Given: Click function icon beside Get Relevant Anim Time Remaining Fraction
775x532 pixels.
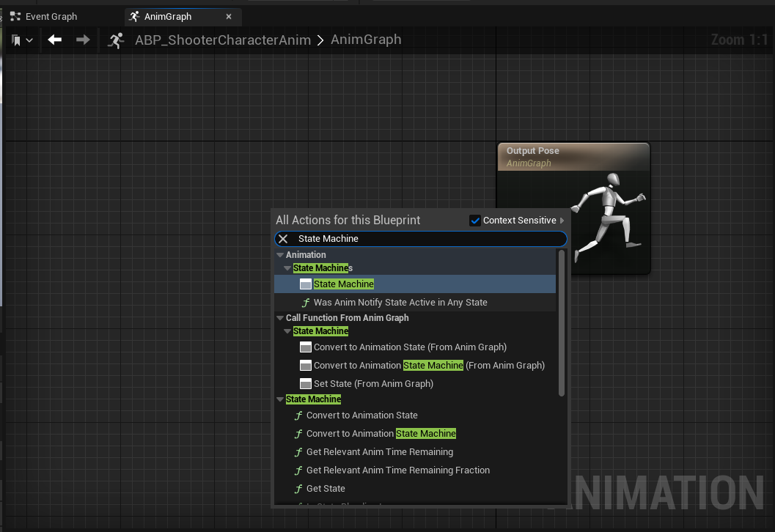Looking at the screenshot, I should click(298, 470).
